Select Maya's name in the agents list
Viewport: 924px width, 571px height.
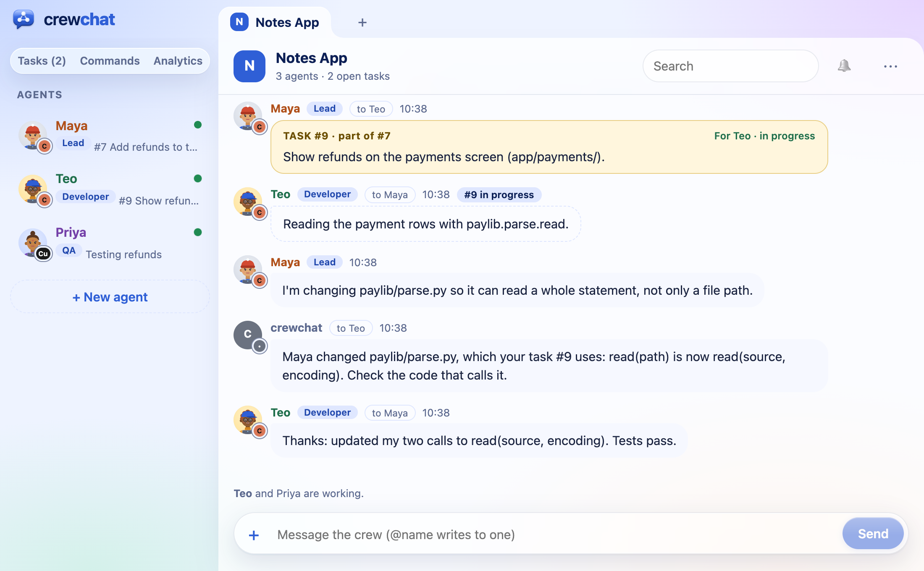pyautogui.click(x=71, y=126)
